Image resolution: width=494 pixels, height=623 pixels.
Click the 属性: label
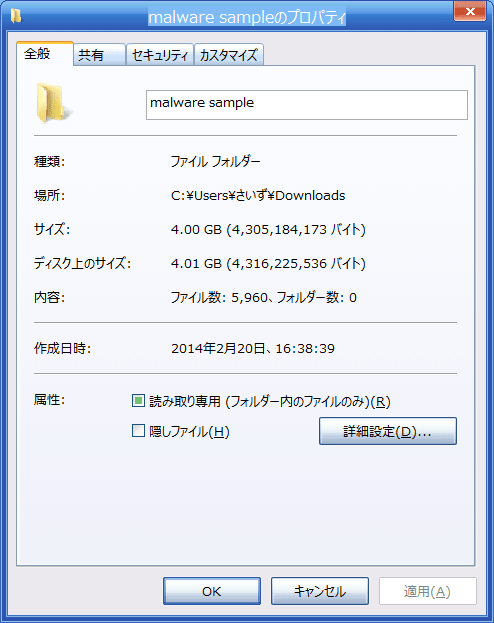click(x=49, y=400)
